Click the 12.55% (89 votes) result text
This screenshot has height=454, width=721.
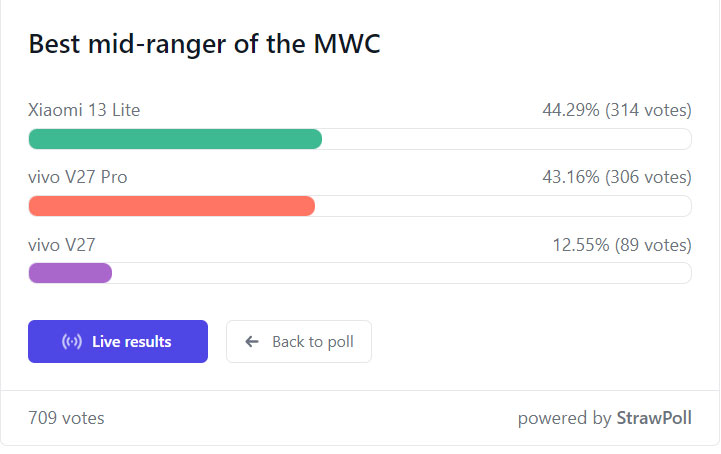tap(621, 244)
